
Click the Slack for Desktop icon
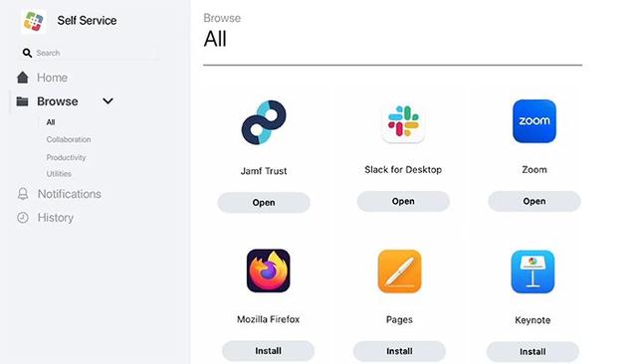pyautogui.click(x=403, y=123)
